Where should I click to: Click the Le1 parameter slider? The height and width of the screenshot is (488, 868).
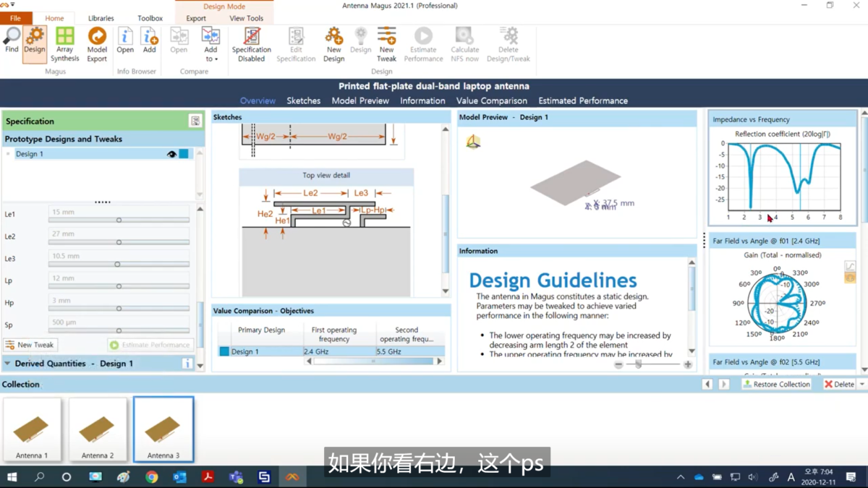pos(119,220)
